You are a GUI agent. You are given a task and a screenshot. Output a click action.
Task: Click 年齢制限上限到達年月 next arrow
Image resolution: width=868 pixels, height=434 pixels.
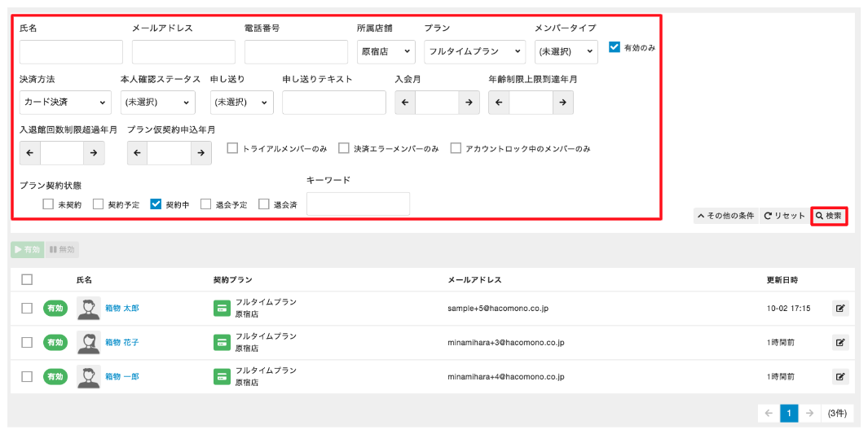coord(562,103)
